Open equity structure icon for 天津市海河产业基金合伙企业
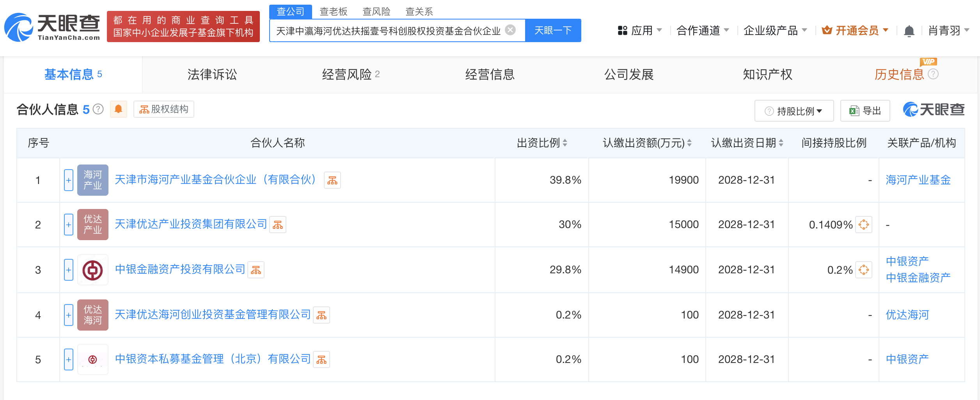 pyautogui.click(x=332, y=180)
